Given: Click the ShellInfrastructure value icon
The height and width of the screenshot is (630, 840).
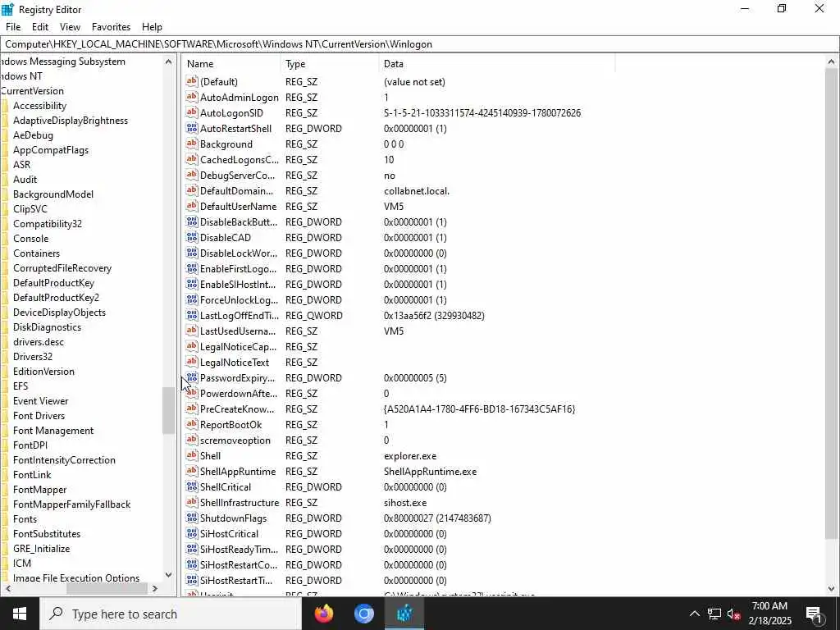Looking at the screenshot, I should pyautogui.click(x=191, y=502).
